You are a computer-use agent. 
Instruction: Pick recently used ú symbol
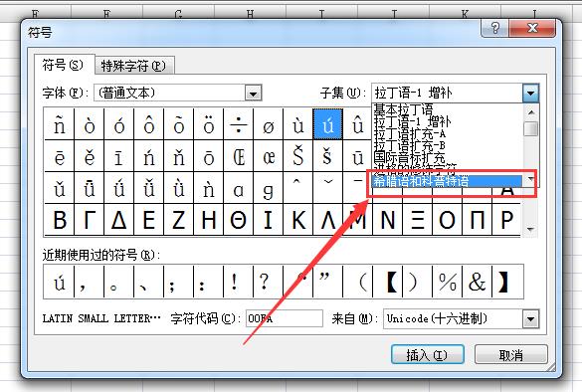pyautogui.click(x=60, y=283)
